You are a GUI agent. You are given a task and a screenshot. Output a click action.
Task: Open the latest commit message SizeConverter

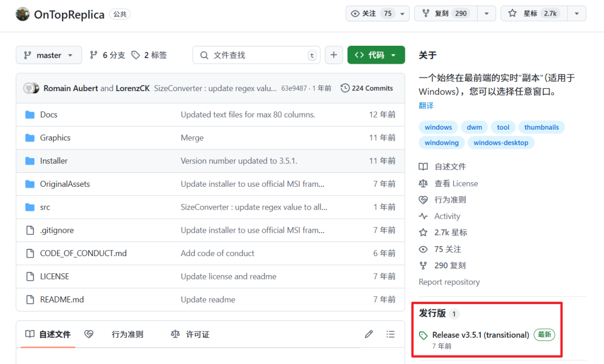tap(215, 88)
